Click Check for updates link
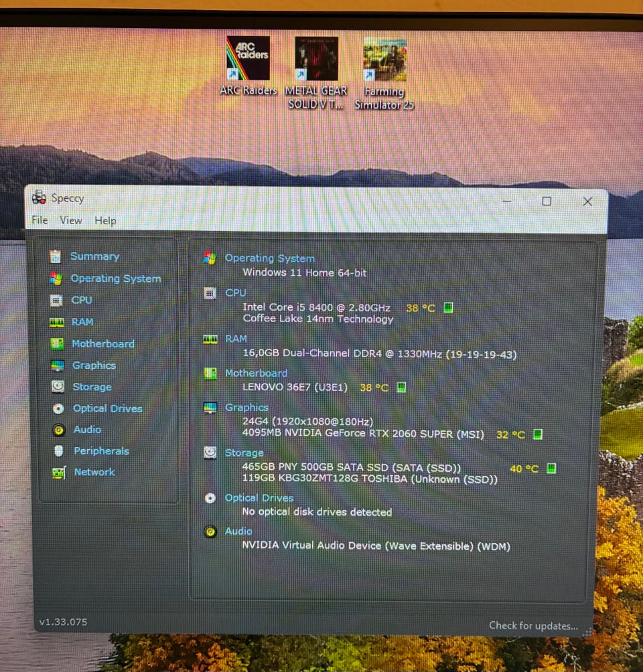643x672 pixels. pos(533,626)
